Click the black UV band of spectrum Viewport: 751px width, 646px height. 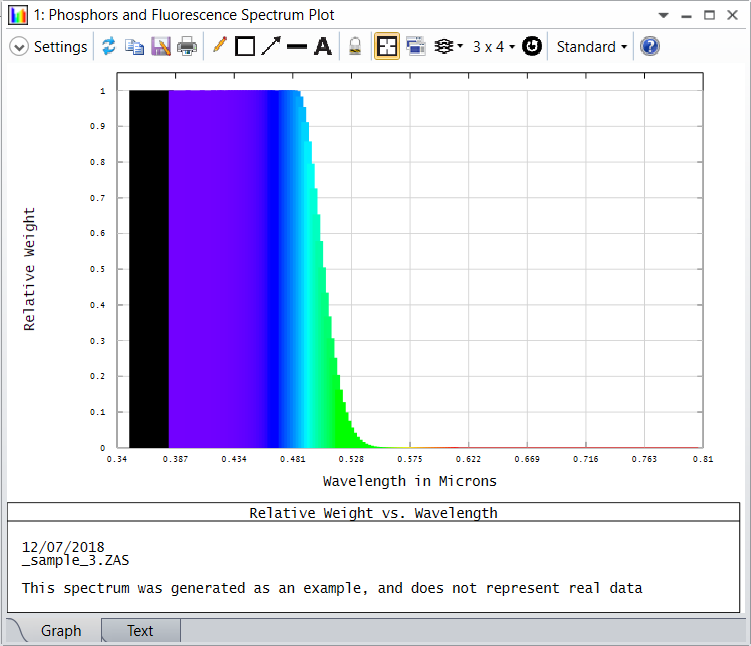(149, 268)
